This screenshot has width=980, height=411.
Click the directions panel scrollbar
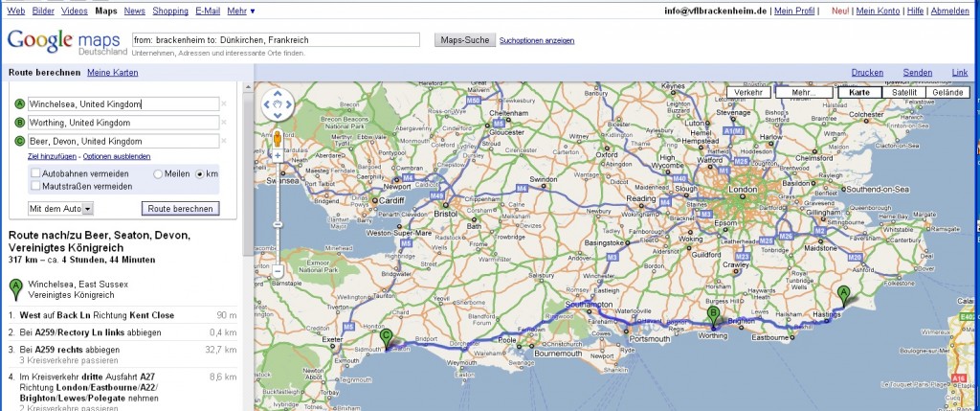tap(248, 172)
